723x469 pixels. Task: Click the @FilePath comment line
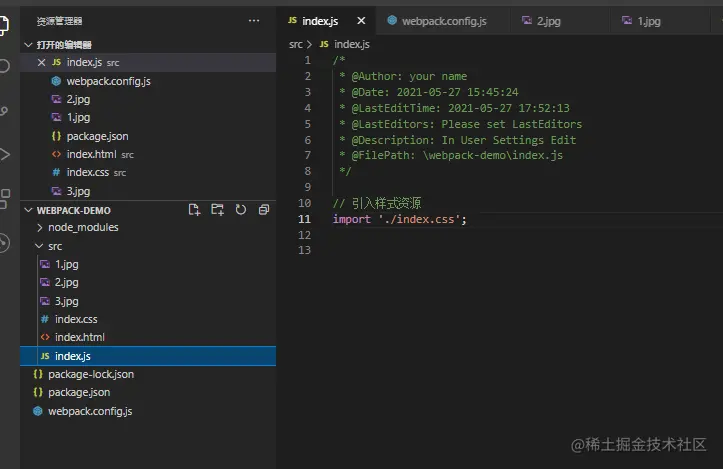[x=451, y=155]
